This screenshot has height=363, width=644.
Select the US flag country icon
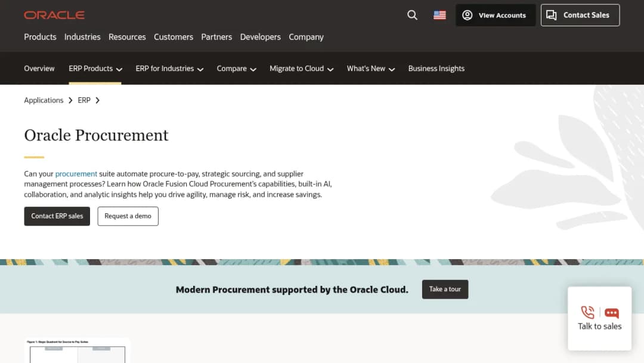click(439, 15)
